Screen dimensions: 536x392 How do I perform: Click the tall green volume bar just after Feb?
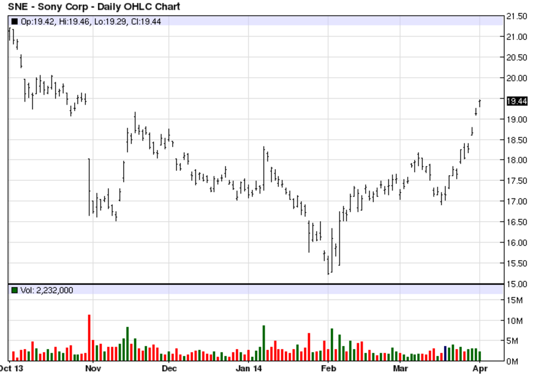pyautogui.click(x=332, y=344)
